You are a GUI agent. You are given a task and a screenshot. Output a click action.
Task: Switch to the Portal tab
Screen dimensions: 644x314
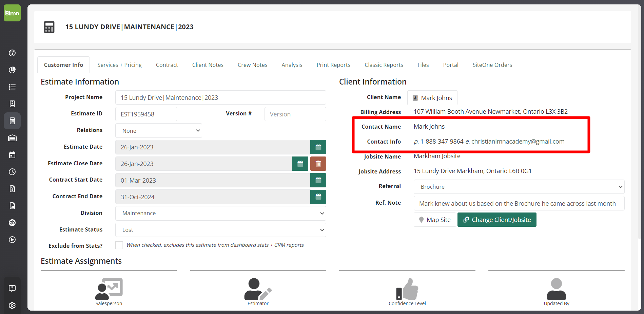click(451, 65)
